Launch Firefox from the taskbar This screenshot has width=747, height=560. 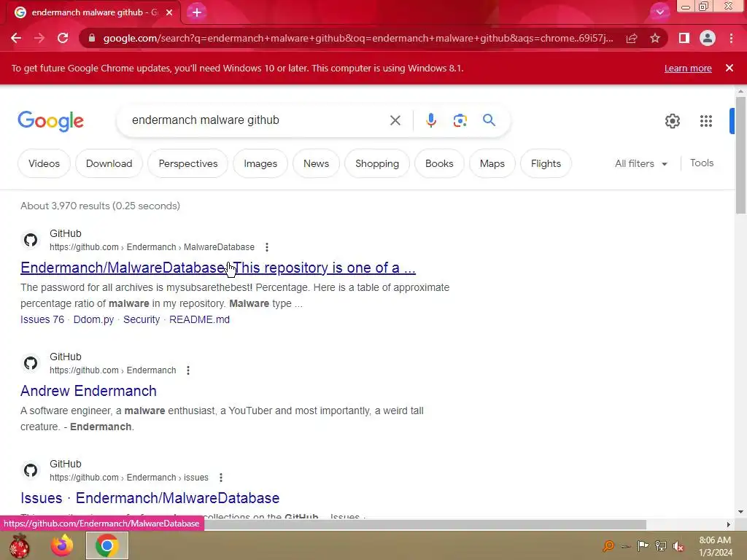click(62, 545)
